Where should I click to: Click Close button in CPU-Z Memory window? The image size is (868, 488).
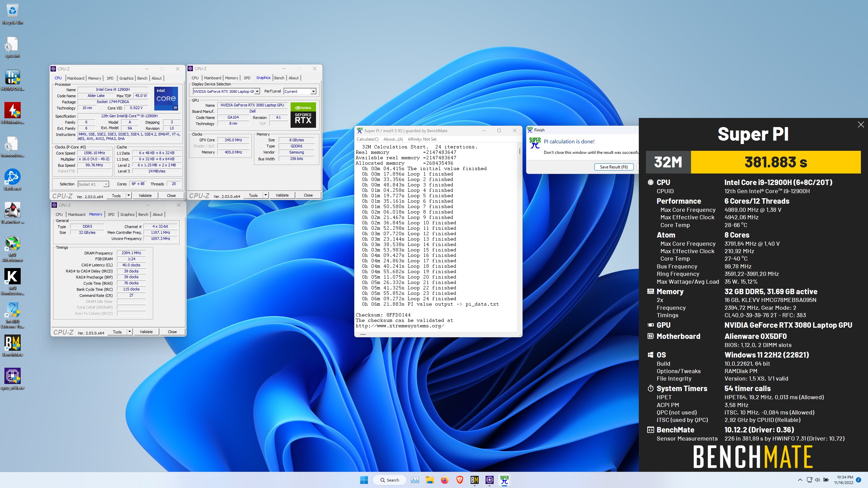(x=172, y=332)
